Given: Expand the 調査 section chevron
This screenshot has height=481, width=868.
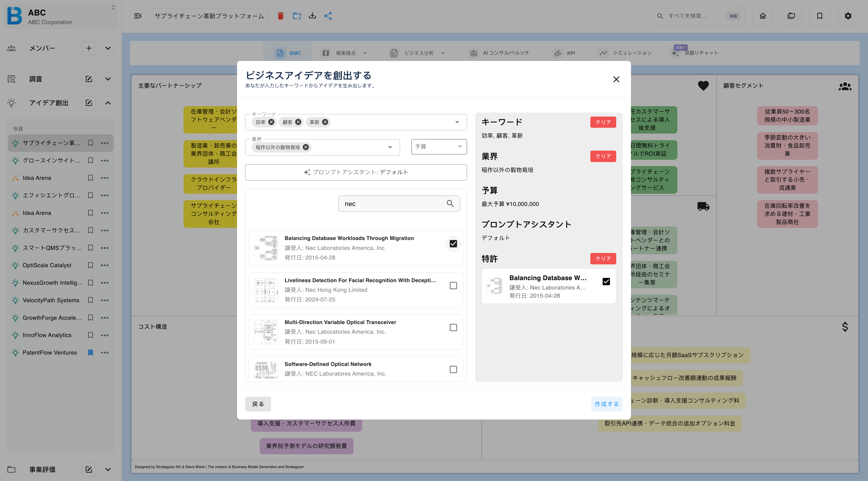Looking at the screenshot, I should click(108, 79).
